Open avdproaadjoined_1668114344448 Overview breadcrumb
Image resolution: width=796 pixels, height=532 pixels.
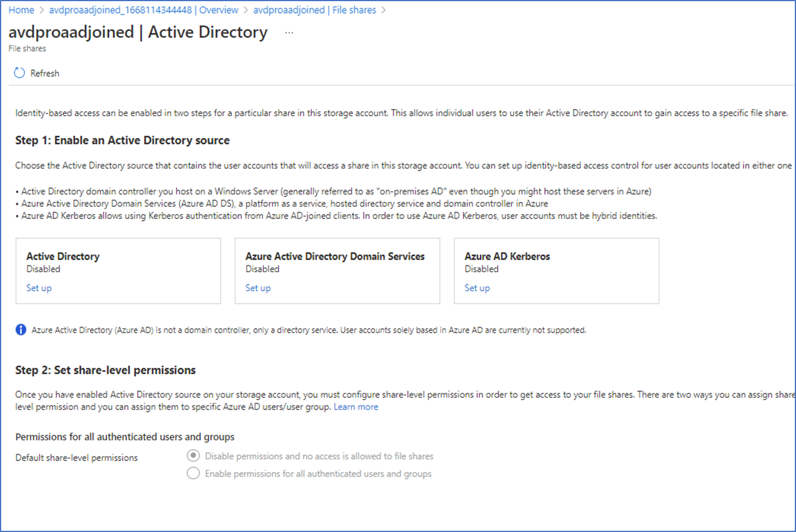pyautogui.click(x=143, y=10)
